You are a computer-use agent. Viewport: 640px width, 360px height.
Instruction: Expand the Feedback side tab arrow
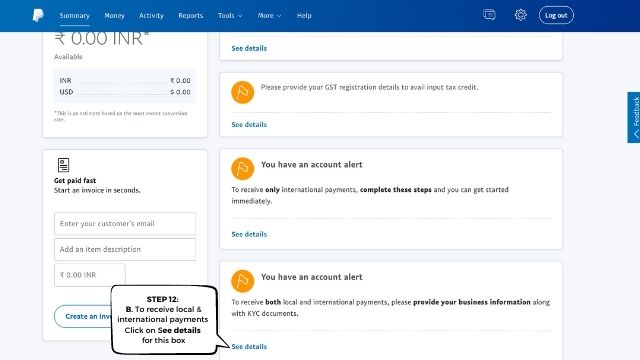(636, 134)
